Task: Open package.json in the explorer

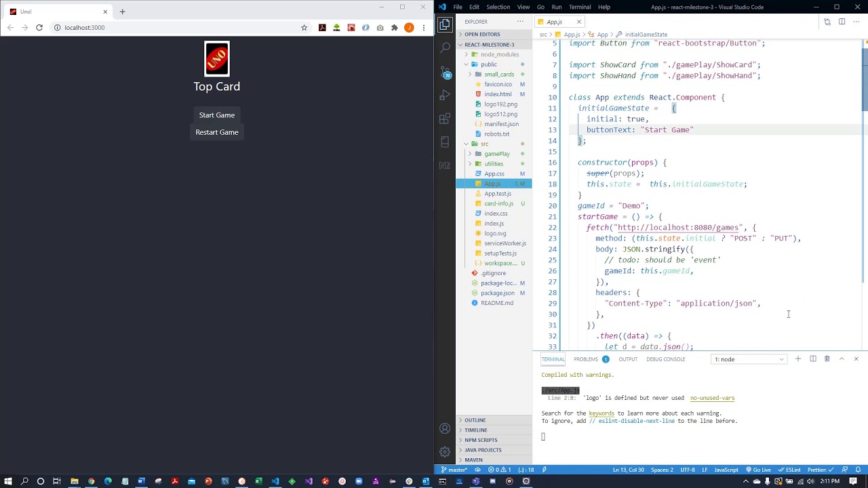Action: (x=498, y=293)
